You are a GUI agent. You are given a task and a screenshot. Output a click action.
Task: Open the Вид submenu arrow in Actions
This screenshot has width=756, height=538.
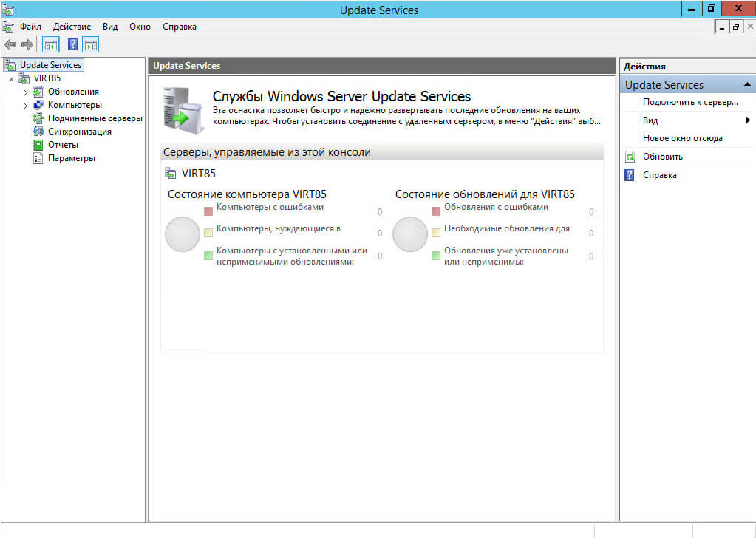[748, 120]
